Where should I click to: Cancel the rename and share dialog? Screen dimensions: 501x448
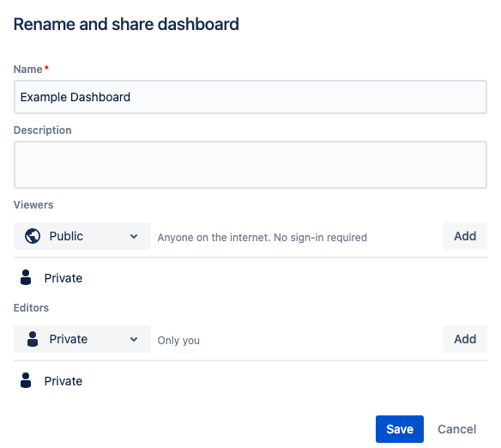pyautogui.click(x=457, y=429)
